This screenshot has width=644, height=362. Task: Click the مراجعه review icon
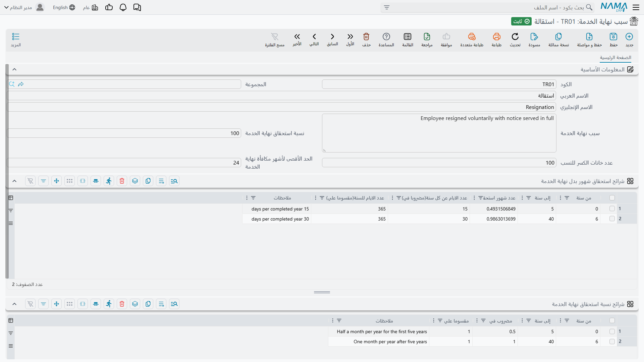click(427, 40)
